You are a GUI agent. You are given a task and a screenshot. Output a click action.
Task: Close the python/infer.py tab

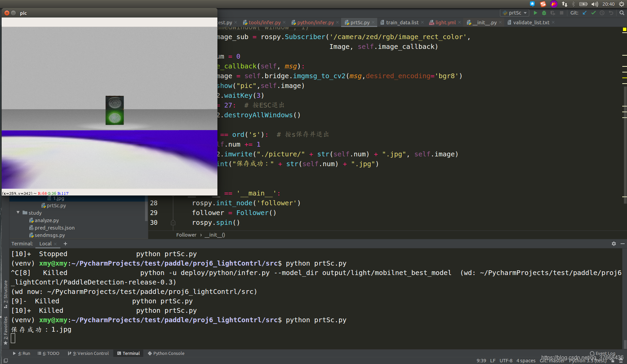[337, 23]
